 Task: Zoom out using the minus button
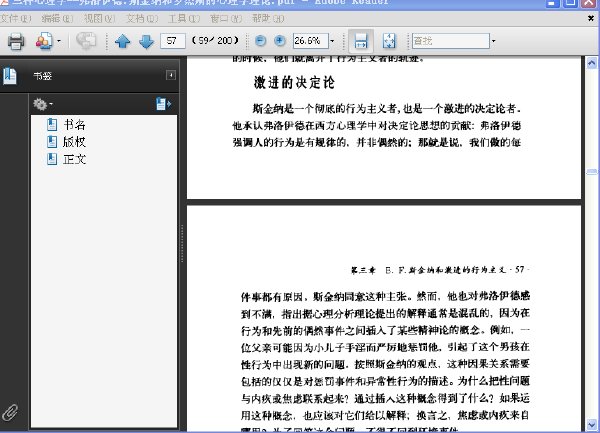pyautogui.click(x=261, y=41)
